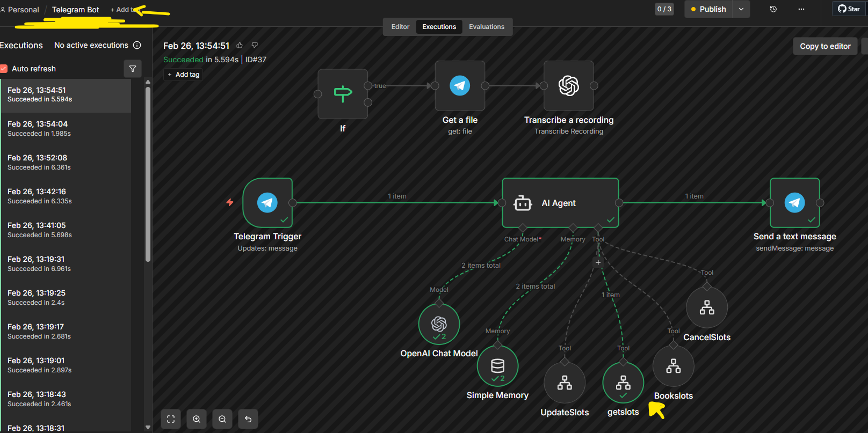Image resolution: width=868 pixels, height=433 pixels.
Task: Click the zoom in canvas icon
Action: 197,419
